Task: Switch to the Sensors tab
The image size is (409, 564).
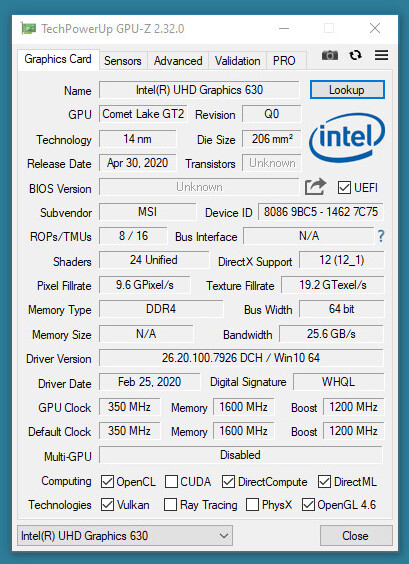Action: (123, 61)
